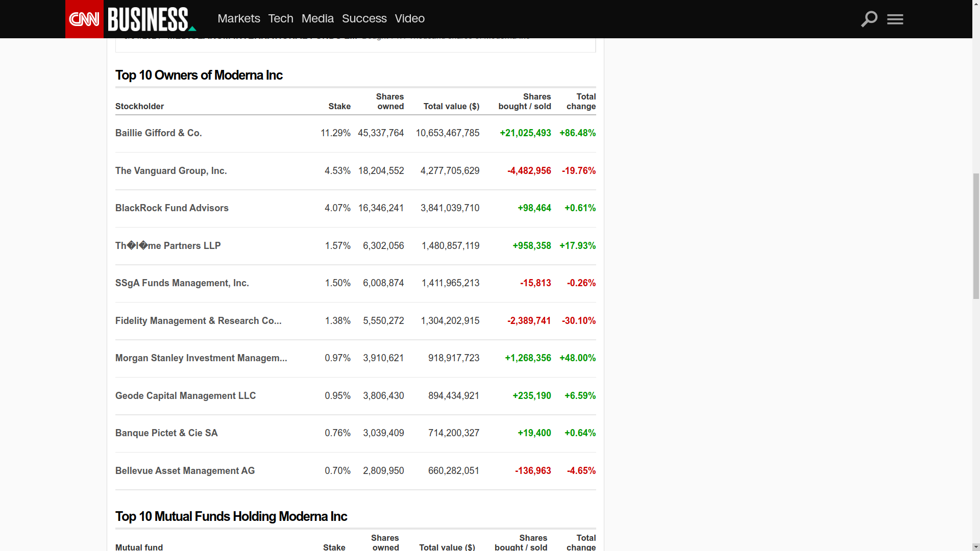The image size is (980, 551).
Task: Open The Vanguard Group, Inc. link
Action: click(171, 171)
